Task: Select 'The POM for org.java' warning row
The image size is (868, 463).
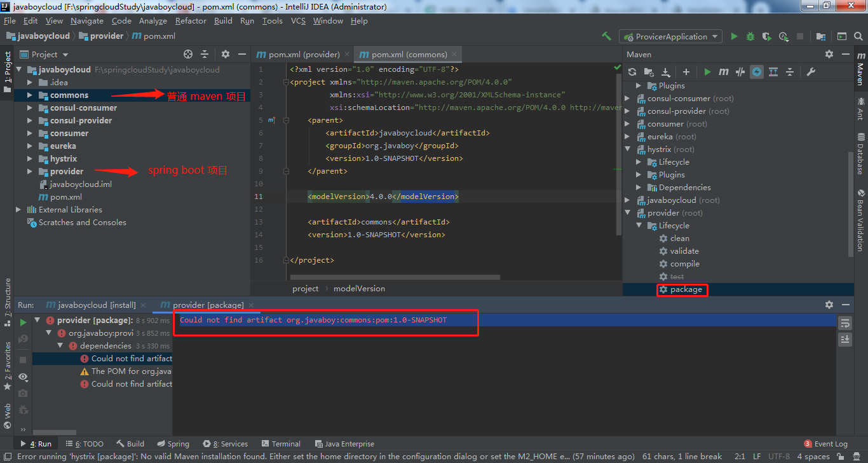Action: pos(126,371)
